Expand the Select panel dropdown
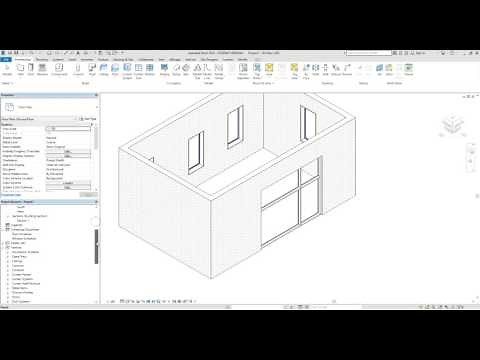480x360 pixels. [x=7, y=83]
